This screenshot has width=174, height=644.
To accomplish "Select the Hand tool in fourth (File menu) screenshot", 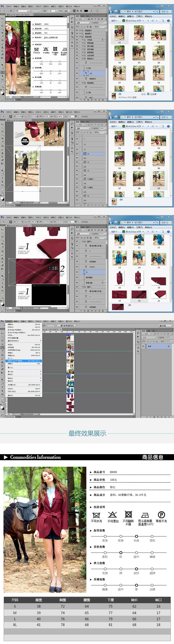I will 2,398.
